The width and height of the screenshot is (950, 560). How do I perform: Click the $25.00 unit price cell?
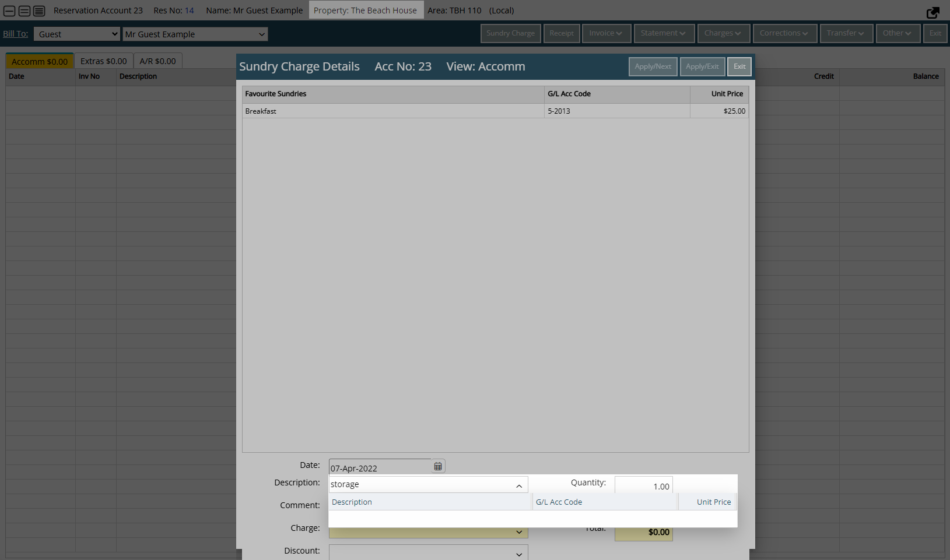(719, 111)
